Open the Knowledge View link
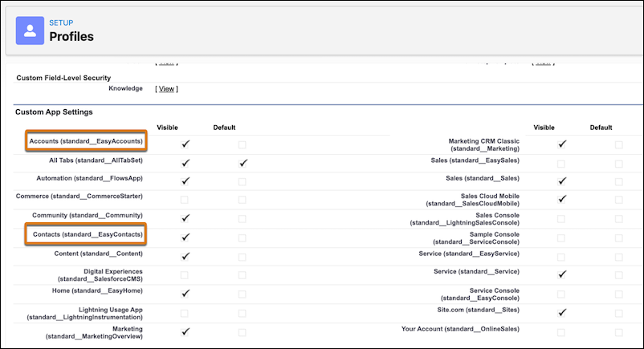644x349 pixels. [166, 89]
